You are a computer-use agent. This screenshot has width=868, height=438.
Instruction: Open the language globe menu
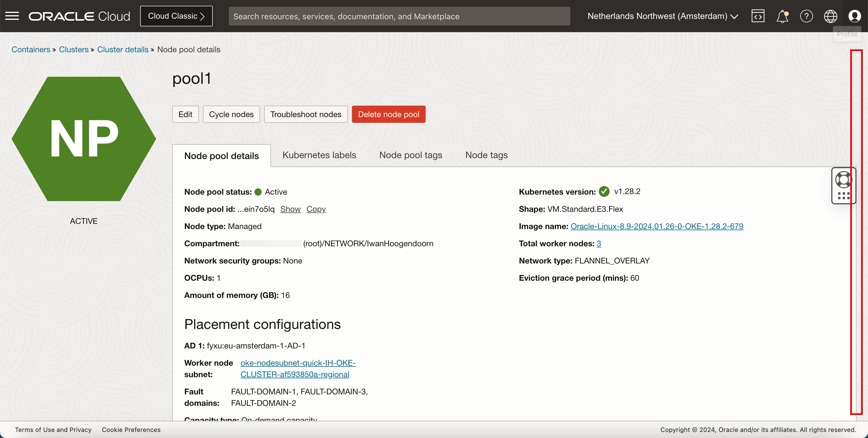(x=830, y=16)
